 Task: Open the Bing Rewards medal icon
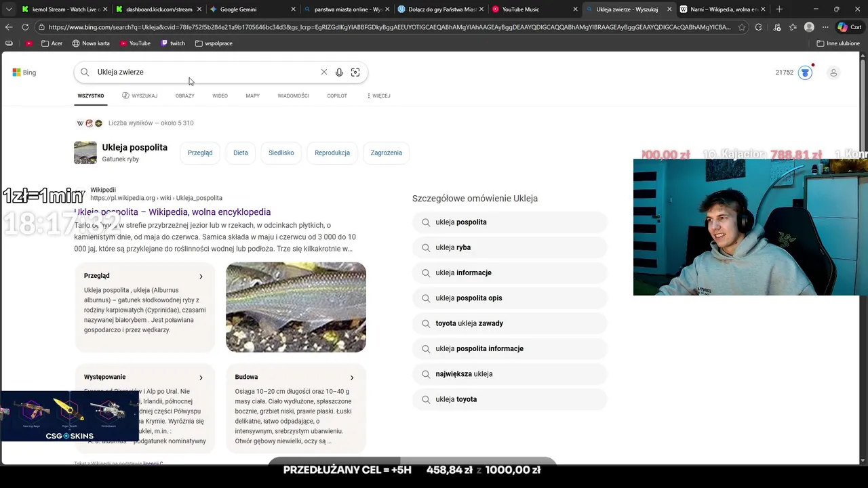click(x=805, y=73)
